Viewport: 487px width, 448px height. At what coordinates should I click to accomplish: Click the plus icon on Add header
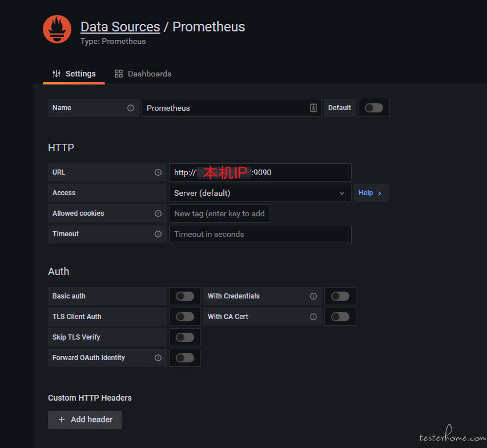point(62,419)
